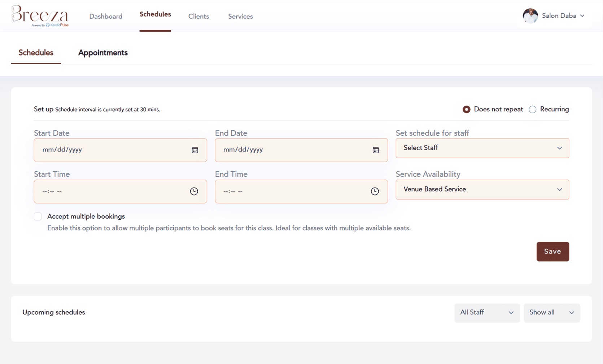The height and width of the screenshot is (364, 603).
Task: Open the Schedules top navigation item
Action: click(155, 14)
